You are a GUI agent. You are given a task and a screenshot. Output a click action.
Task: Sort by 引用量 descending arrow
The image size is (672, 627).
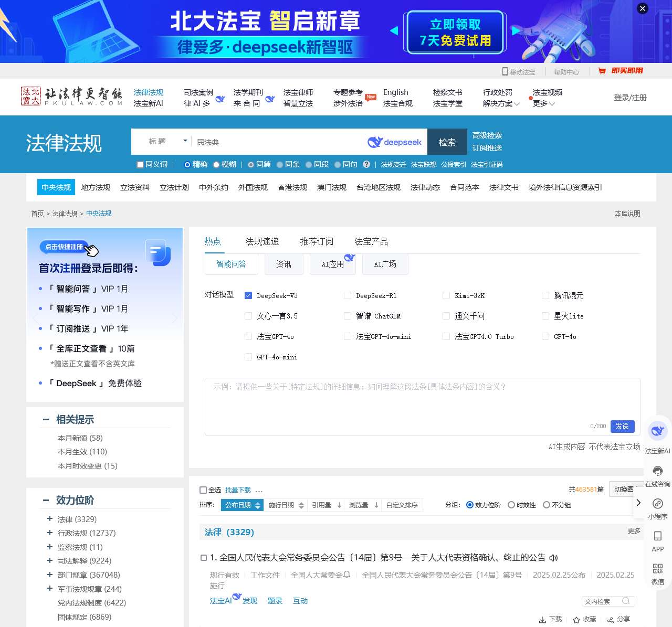tap(339, 505)
